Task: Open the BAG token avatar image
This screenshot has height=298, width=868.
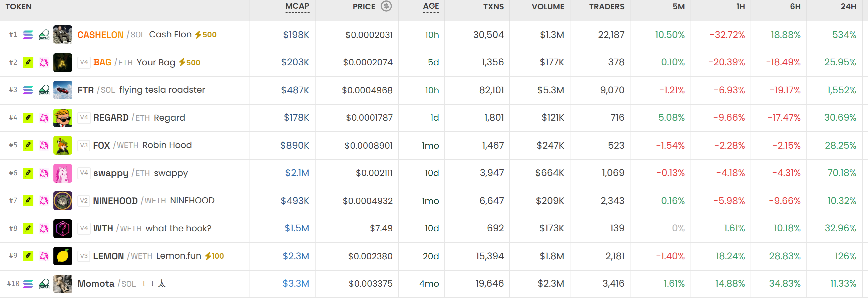Action: (x=63, y=62)
